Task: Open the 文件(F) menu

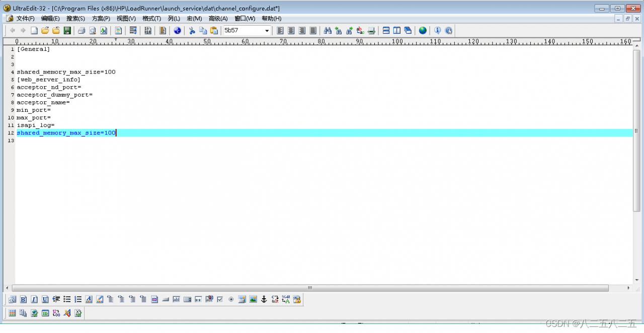Action: 25,19
